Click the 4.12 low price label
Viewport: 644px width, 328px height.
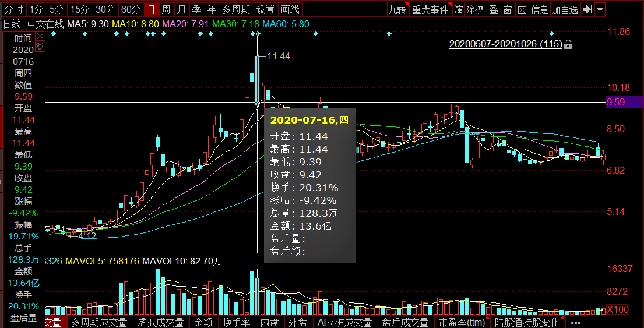[x=87, y=235]
